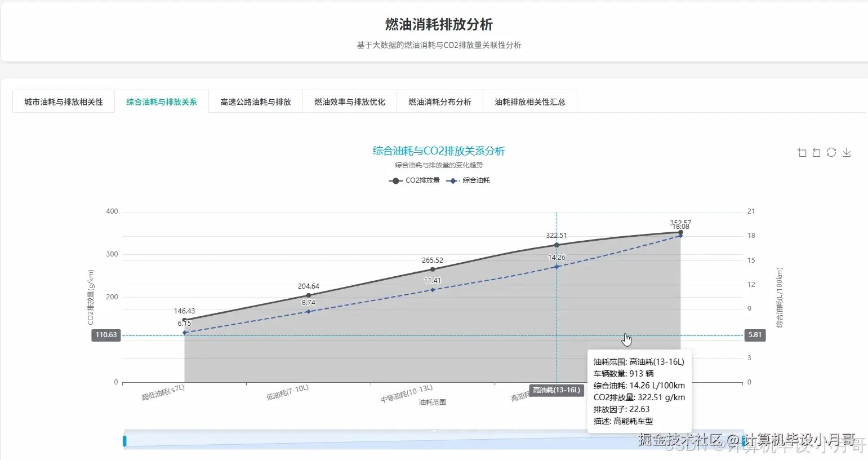Viewport: 868px width, 460px height.
Task: Click the 5.81 right axis pointer label
Action: coord(755,335)
